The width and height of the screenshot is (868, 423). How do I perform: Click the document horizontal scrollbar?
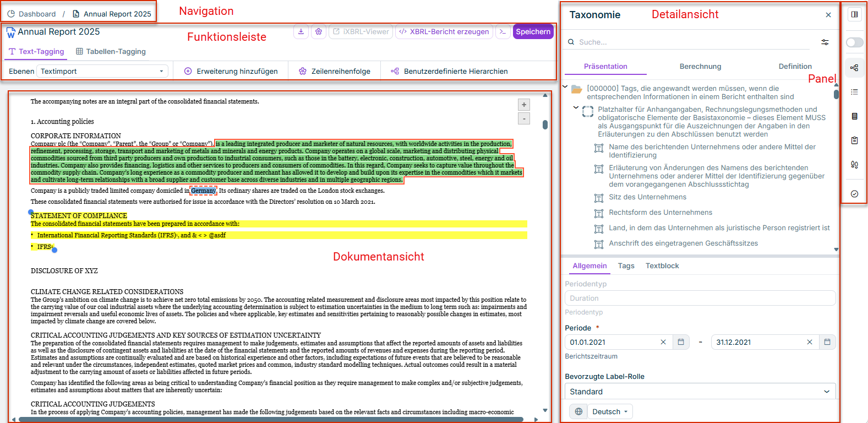coord(271,420)
